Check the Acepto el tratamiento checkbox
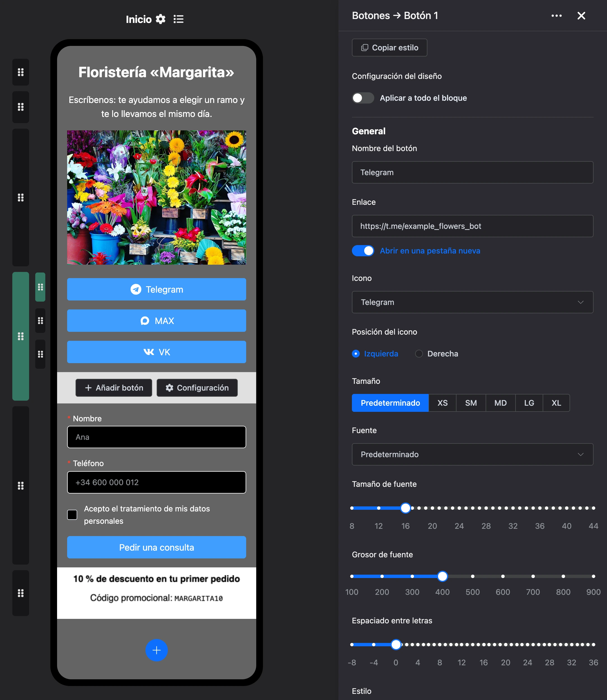This screenshot has width=607, height=700. 72,515
